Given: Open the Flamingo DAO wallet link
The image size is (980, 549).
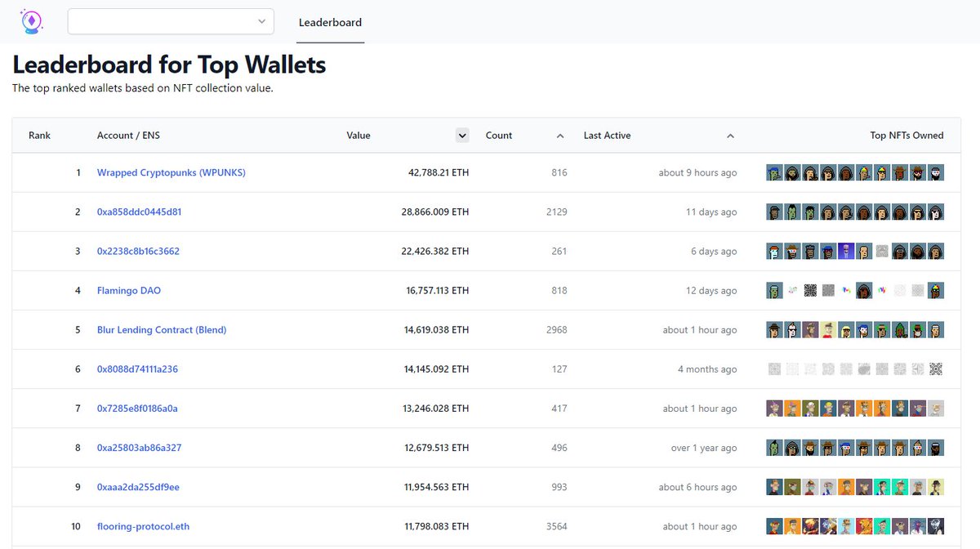Looking at the screenshot, I should click(x=129, y=291).
